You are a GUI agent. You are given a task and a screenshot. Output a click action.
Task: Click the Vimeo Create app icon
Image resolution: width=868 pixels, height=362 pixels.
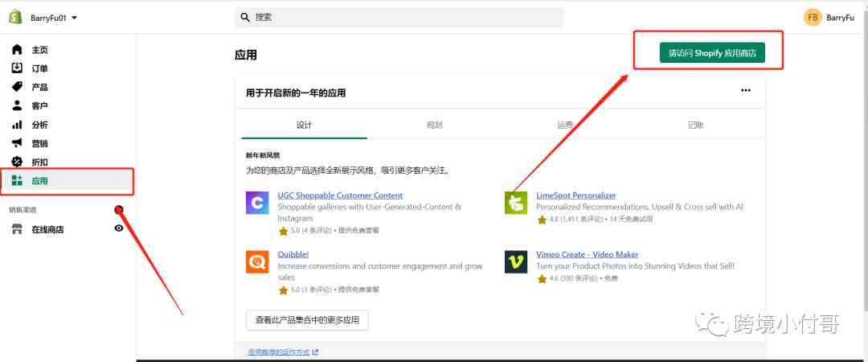[x=516, y=261]
